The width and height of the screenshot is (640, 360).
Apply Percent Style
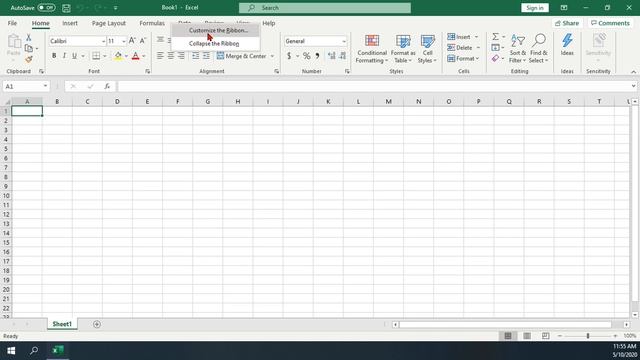[x=307, y=56]
